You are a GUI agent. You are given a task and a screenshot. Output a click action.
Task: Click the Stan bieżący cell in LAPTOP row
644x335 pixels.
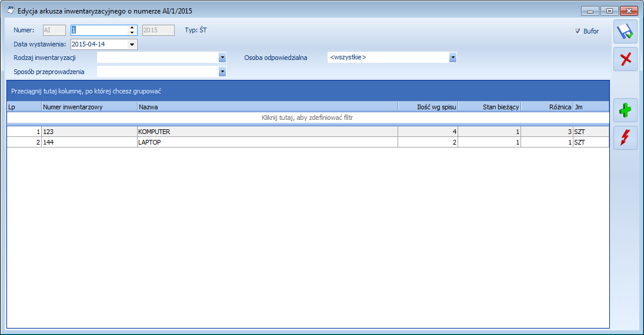489,142
